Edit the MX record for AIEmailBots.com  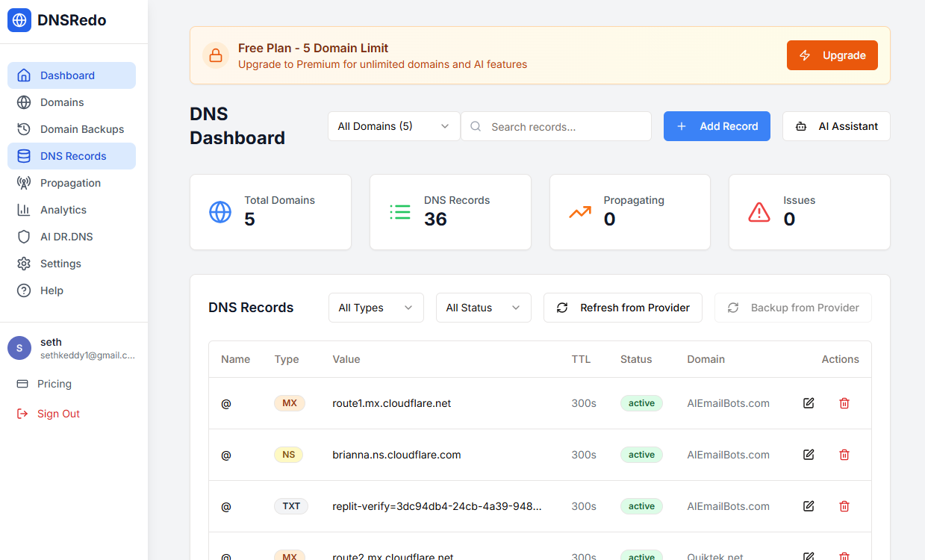809,403
